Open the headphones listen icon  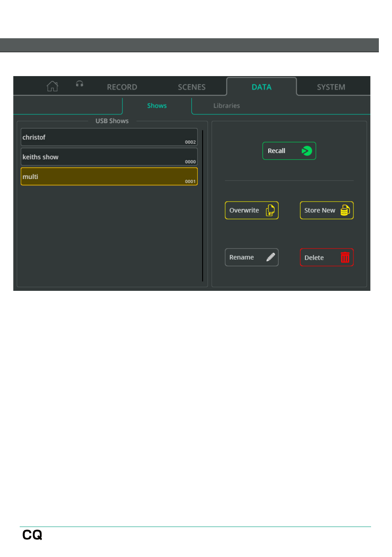point(80,84)
